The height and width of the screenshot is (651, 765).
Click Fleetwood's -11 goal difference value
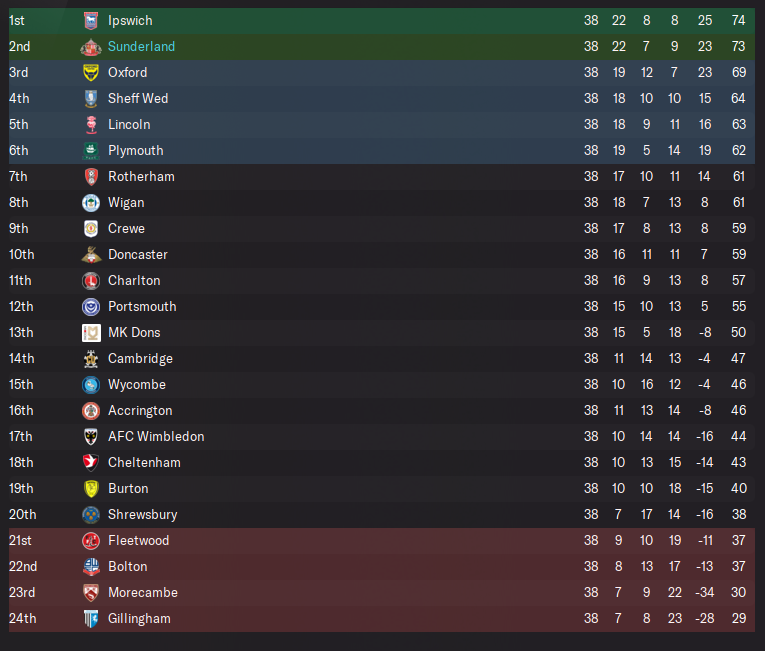pos(704,540)
